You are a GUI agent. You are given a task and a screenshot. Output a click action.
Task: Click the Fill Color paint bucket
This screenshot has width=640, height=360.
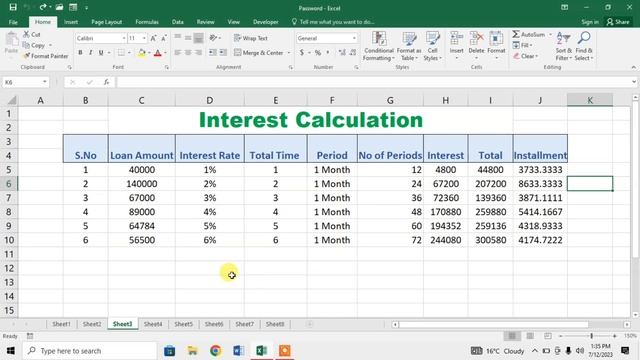142,53
